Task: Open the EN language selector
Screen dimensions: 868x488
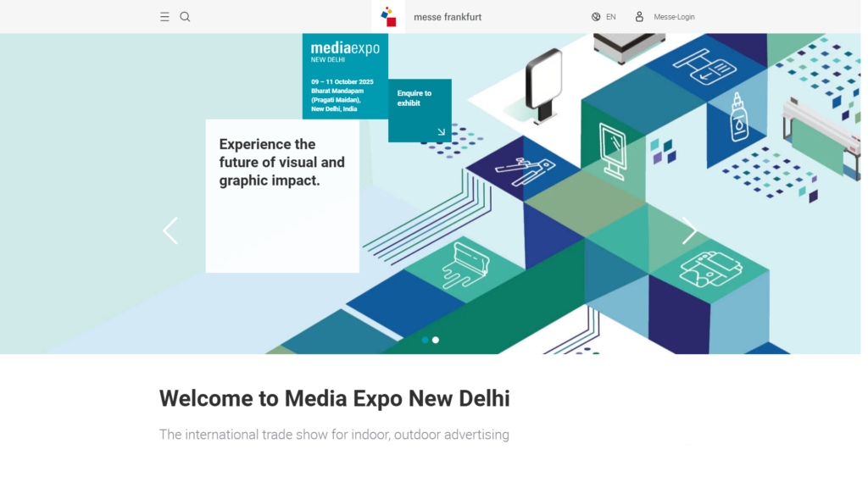Action: tap(611, 17)
